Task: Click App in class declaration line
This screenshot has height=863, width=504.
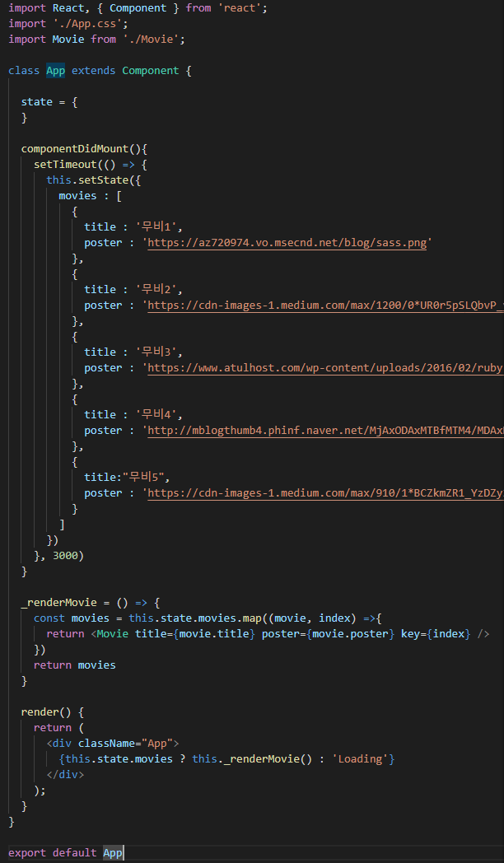Action: coord(55,71)
